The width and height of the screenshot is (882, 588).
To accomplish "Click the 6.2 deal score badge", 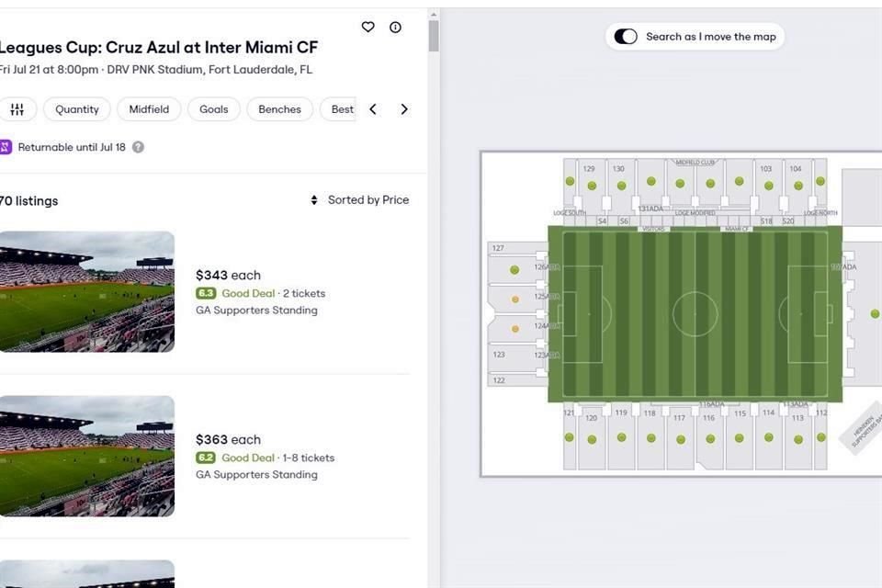I will 206,458.
